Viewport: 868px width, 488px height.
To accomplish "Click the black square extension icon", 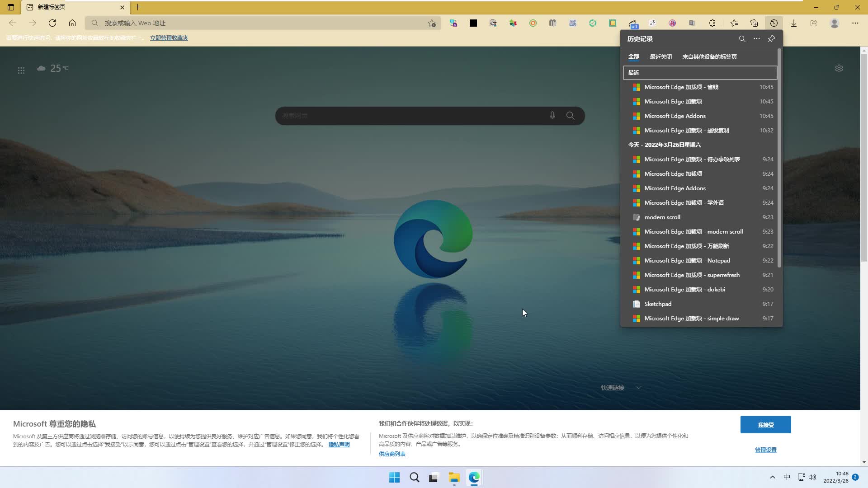I will [473, 23].
